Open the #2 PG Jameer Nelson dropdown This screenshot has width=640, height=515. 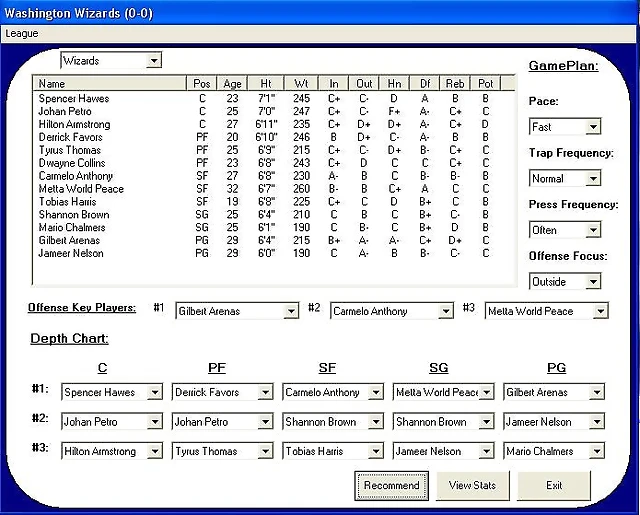pos(554,422)
